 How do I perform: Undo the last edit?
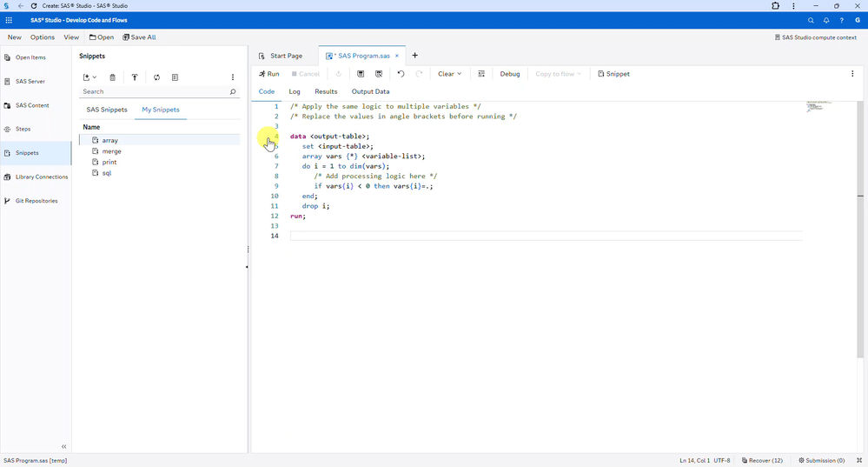tap(401, 74)
